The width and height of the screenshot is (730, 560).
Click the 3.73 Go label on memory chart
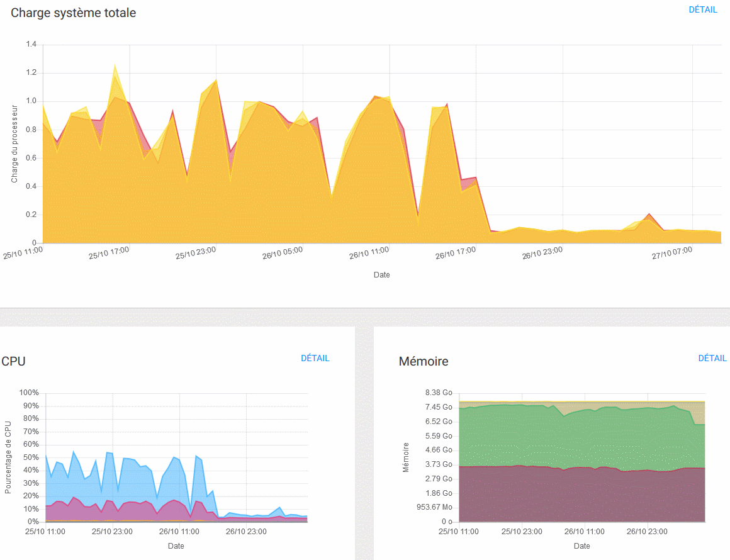[x=439, y=464]
